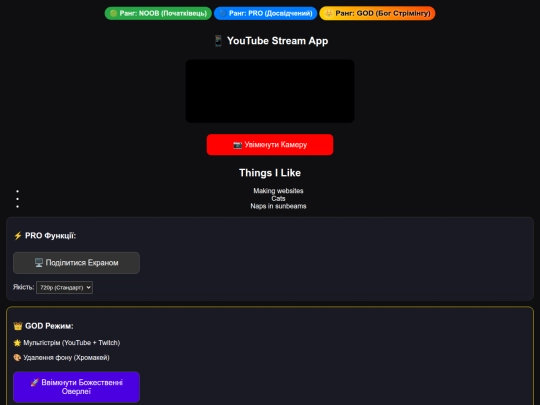Click the green circle icon in the NOOB badge
540x405 pixels.
click(114, 13)
